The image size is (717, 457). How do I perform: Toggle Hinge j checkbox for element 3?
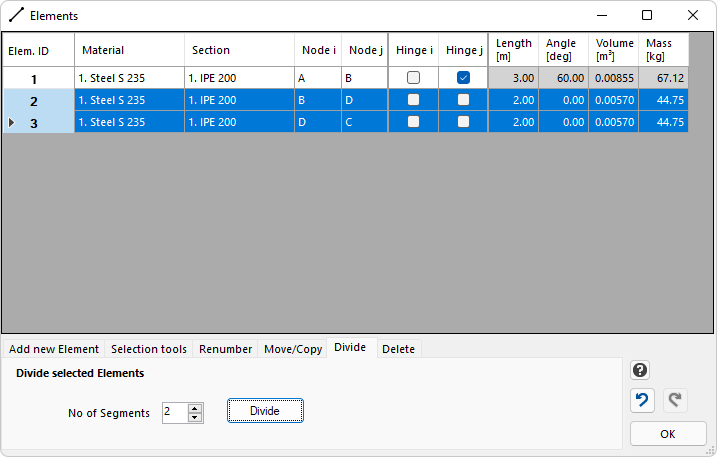coord(463,122)
